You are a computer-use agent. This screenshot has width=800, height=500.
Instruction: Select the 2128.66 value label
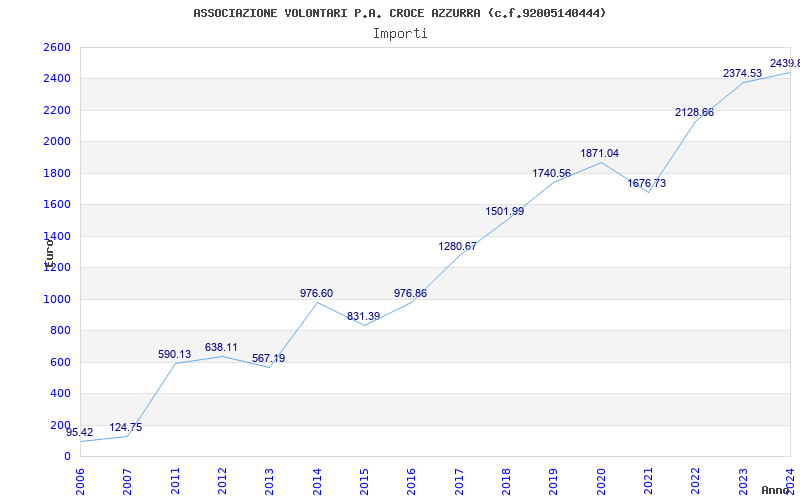point(694,112)
